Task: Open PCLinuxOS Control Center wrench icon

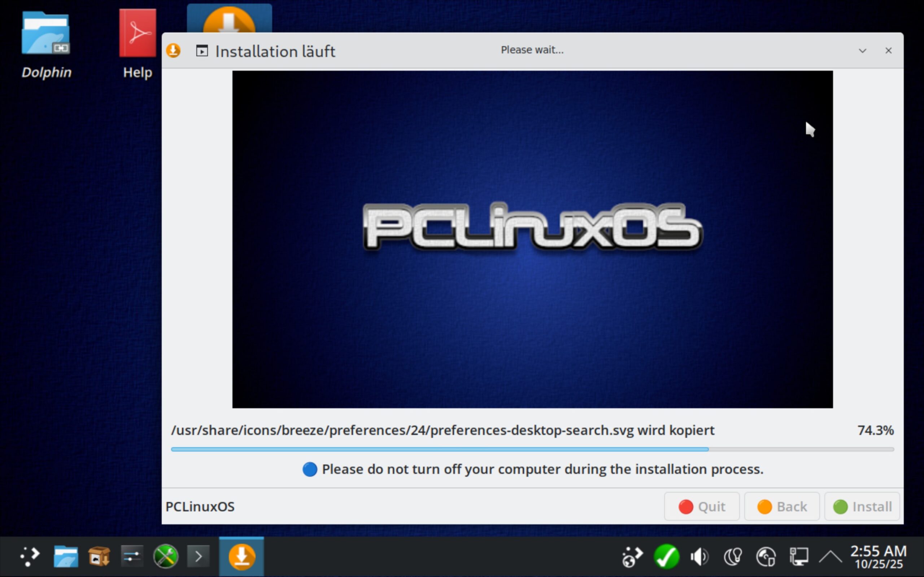Action: coord(165,556)
